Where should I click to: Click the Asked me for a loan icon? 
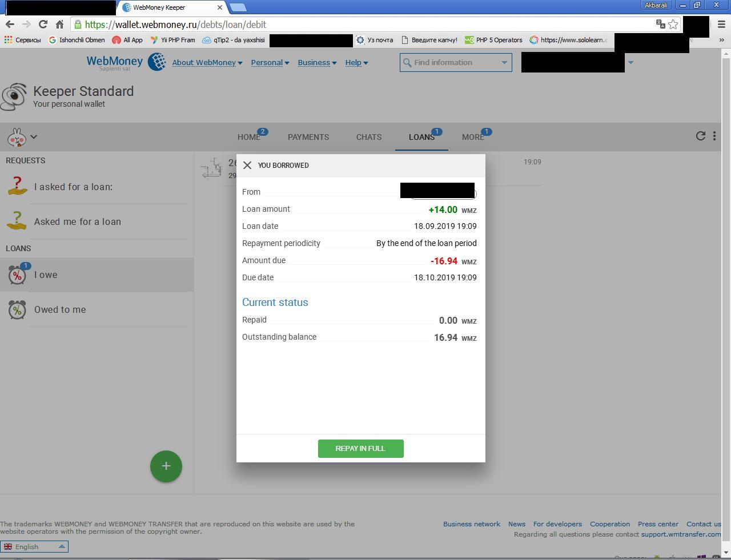pyautogui.click(x=17, y=221)
